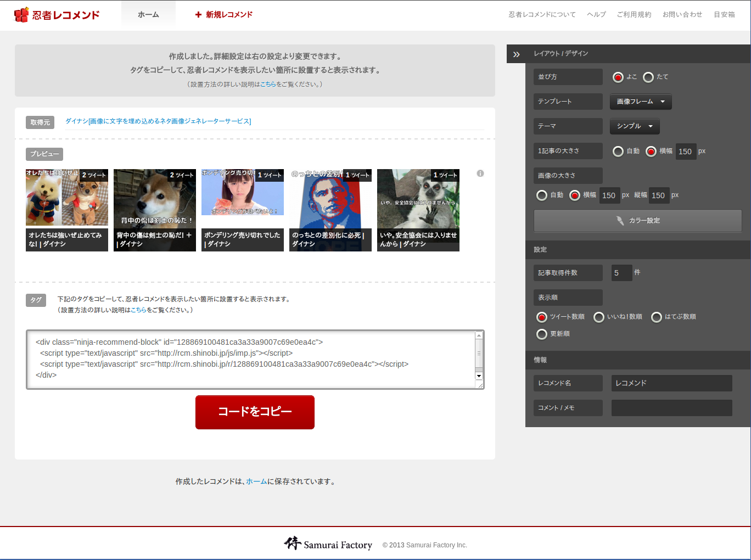
Task: Click the info icon beside the preview
Action: (480, 173)
